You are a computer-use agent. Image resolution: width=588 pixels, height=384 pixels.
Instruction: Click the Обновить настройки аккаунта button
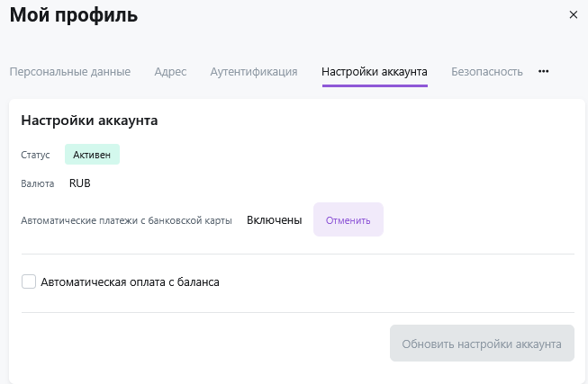482,344
